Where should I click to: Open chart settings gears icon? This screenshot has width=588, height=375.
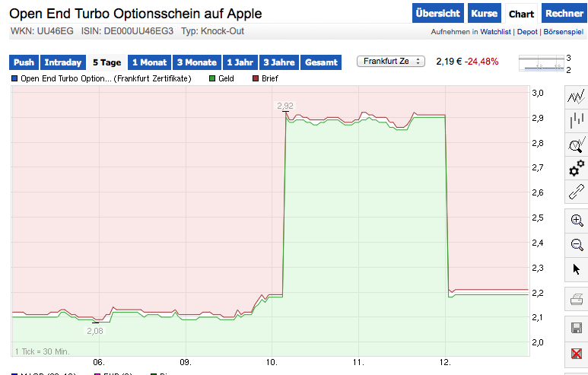point(576,167)
